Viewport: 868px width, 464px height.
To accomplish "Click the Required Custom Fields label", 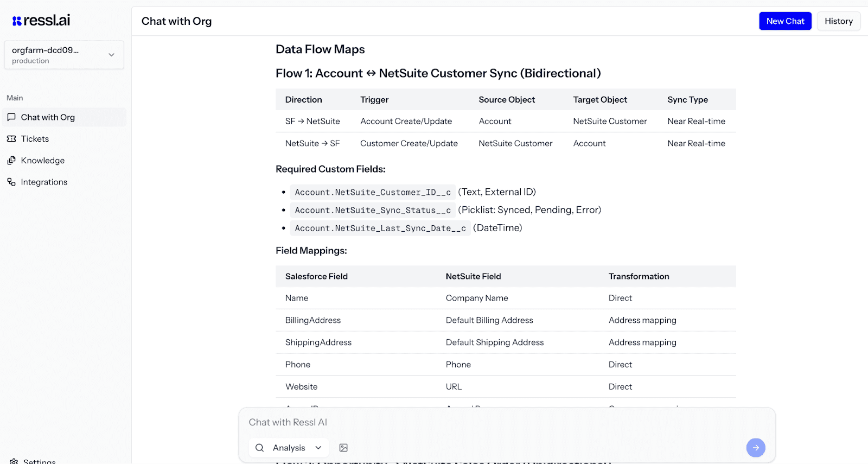I will 330,169.
